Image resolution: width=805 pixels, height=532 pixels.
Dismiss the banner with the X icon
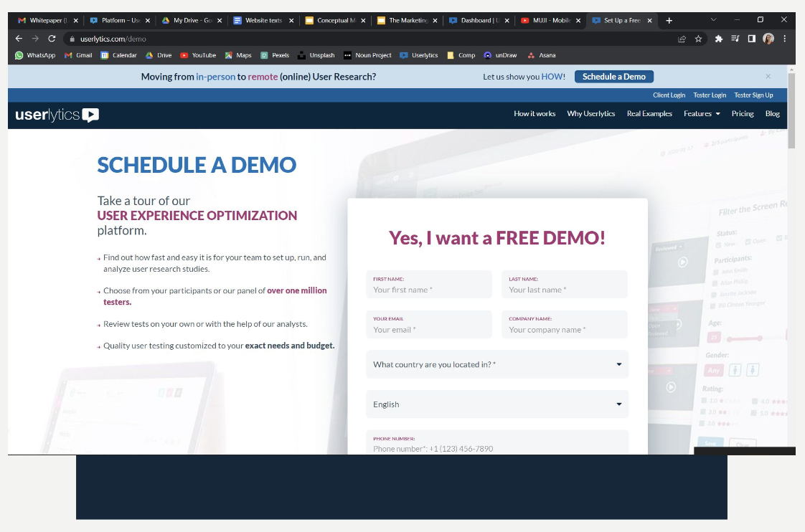pos(768,76)
